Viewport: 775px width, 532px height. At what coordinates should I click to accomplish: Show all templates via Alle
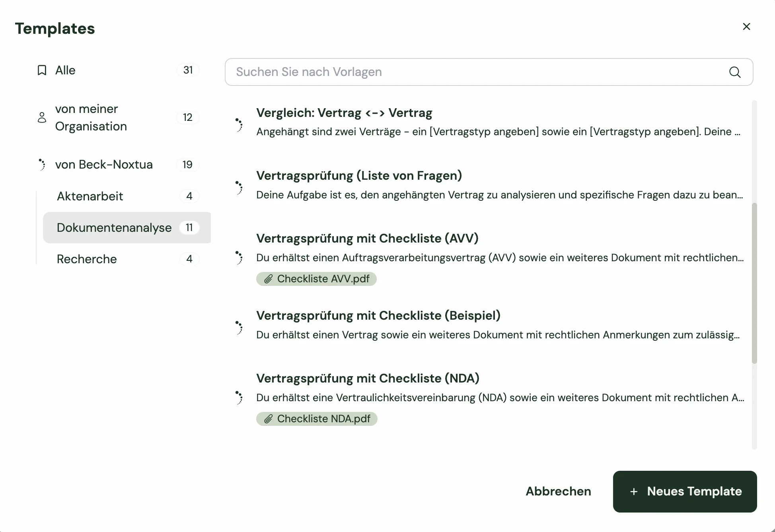[66, 70]
